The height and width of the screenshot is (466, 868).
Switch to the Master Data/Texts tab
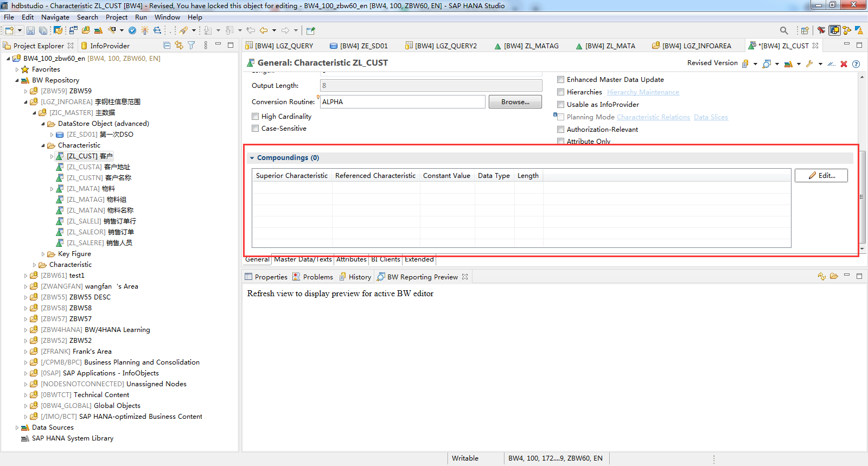(x=303, y=259)
